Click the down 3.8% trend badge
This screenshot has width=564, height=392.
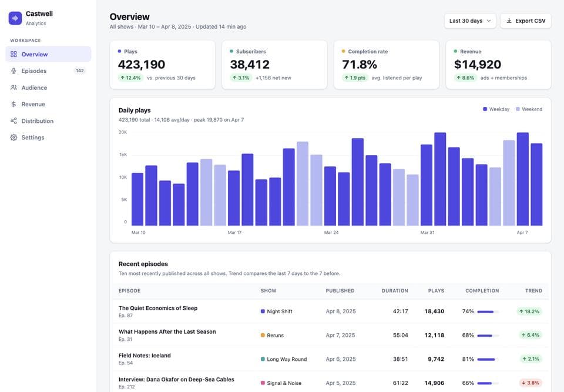click(531, 383)
